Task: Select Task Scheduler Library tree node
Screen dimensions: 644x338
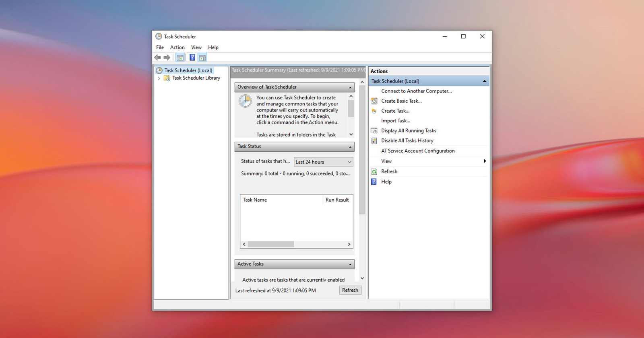Action: (x=196, y=78)
